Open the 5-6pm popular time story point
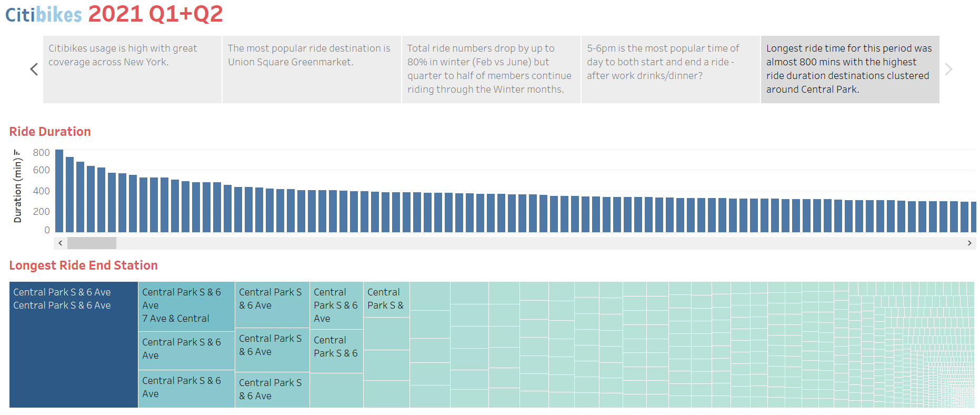This screenshot has height=415, width=980. [669, 69]
